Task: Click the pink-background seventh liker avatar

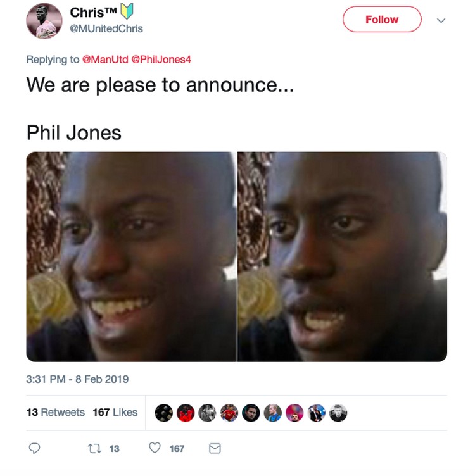Action: point(294,413)
